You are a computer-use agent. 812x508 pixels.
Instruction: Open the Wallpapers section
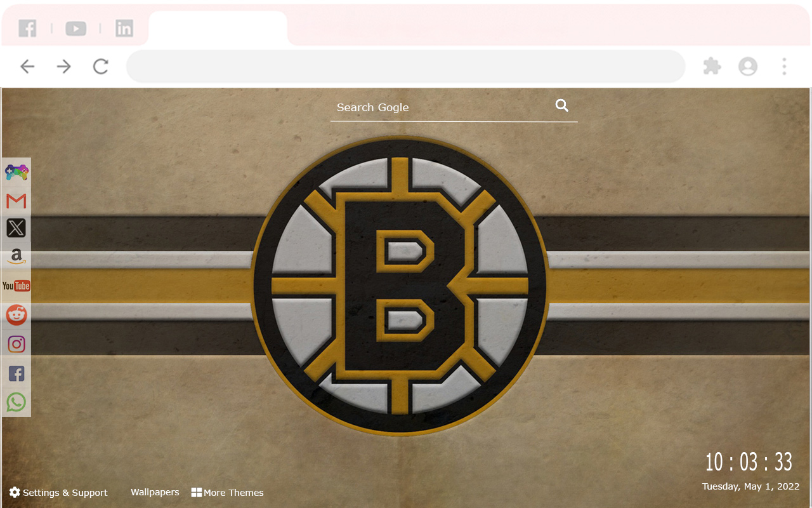[x=155, y=492]
